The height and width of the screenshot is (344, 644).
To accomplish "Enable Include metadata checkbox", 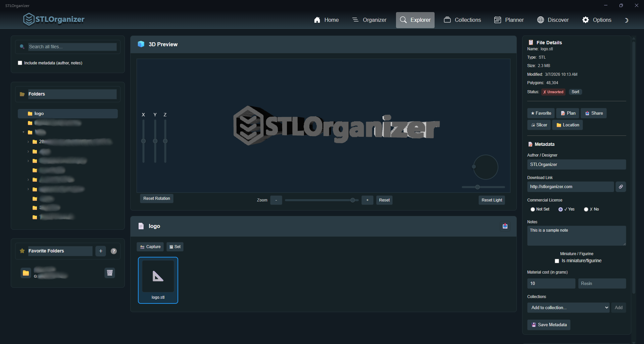I will [x=20, y=63].
